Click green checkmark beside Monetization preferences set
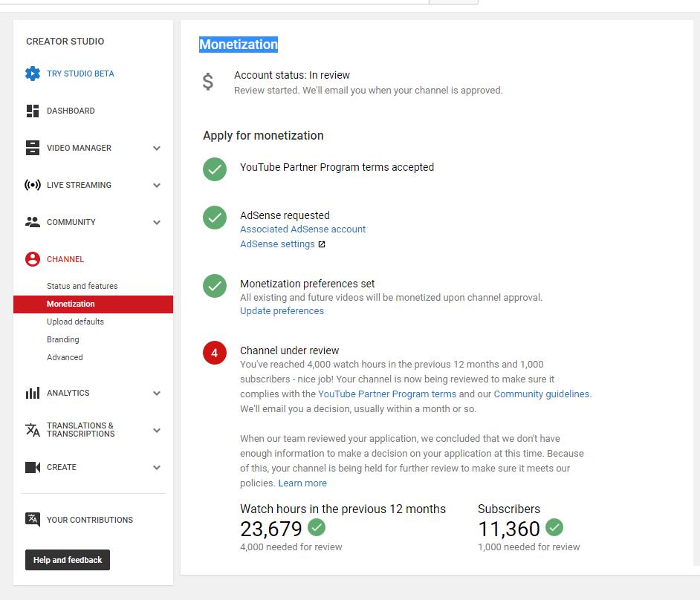 pos(215,286)
